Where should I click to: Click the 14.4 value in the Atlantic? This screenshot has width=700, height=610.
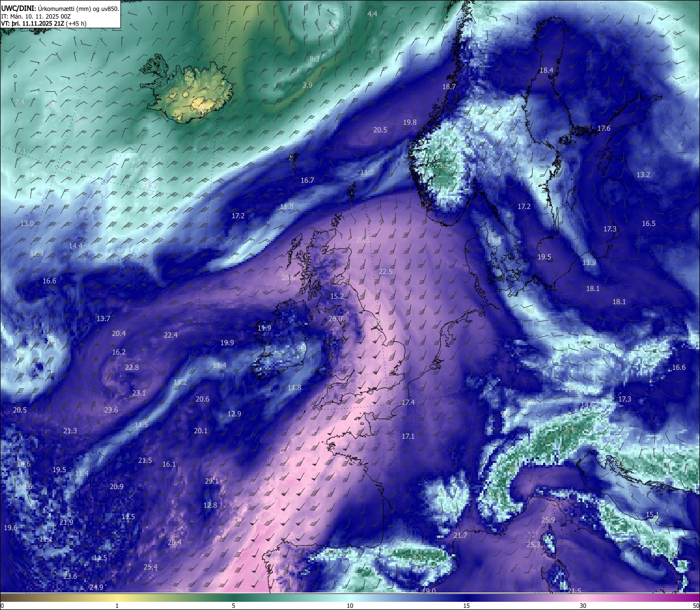(x=75, y=246)
